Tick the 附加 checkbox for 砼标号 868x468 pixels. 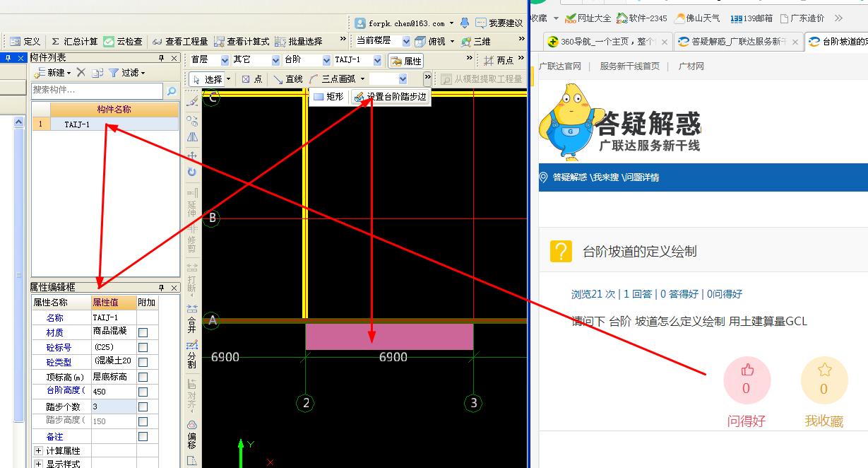pos(143,347)
